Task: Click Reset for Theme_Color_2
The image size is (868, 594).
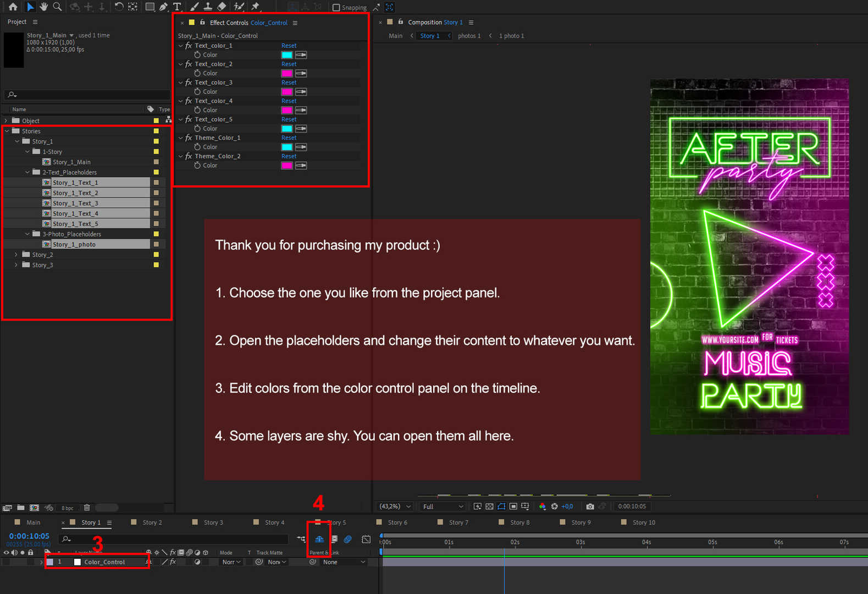Action: point(289,156)
